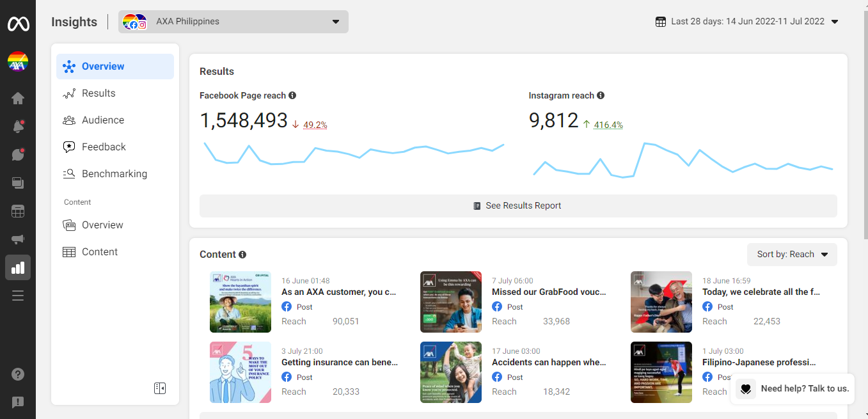Click the 49.2% decrease indicator
The height and width of the screenshot is (419, 868).
[310, 125]
